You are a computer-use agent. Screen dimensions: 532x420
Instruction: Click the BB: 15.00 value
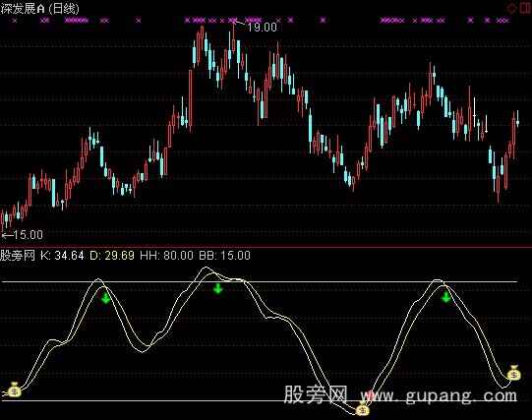click(224, 255)
